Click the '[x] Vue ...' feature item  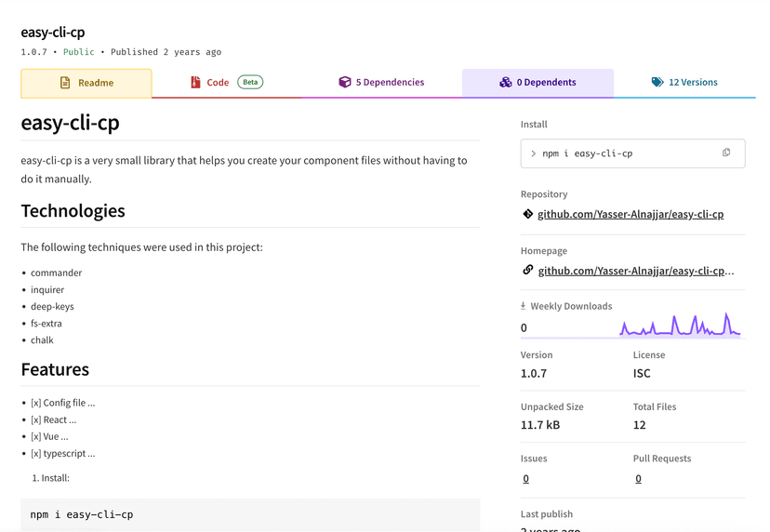pyautogui.click(x=49, y=437)
